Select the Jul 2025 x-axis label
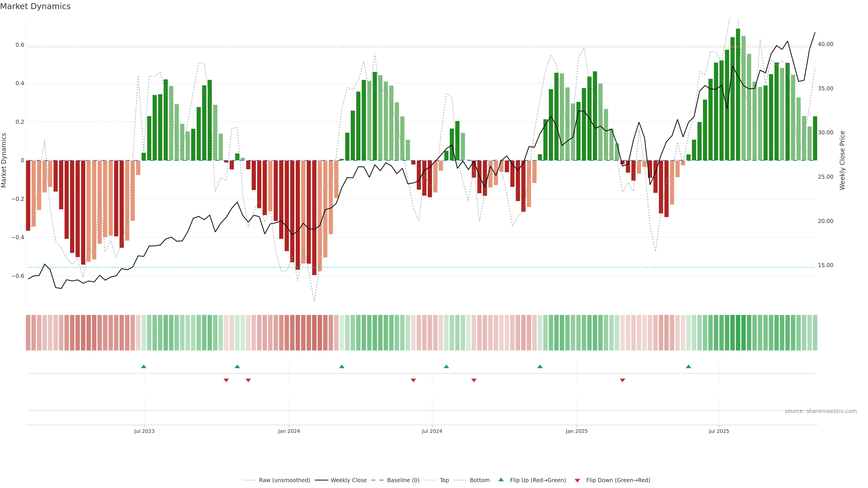This screenshot has height=488, width=868. point(719,431)
